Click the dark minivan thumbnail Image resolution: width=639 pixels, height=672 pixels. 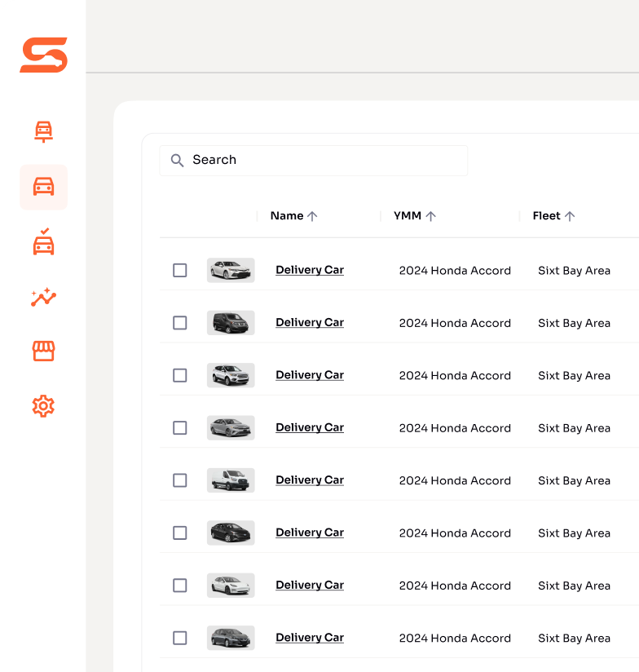tap(231, 323)
